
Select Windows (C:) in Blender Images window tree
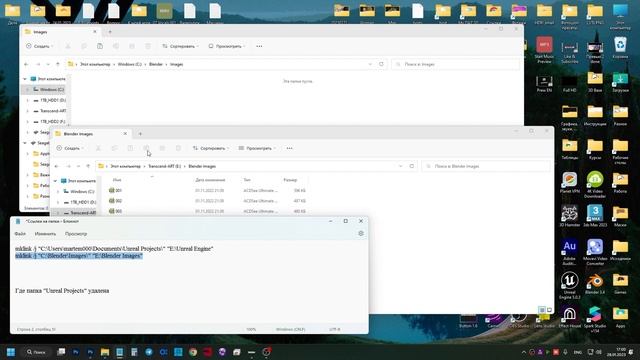coord(82,191)
